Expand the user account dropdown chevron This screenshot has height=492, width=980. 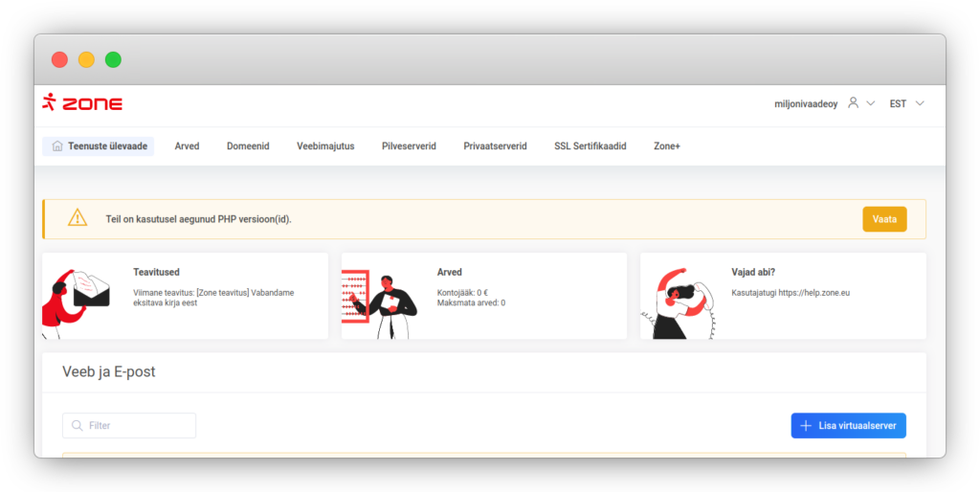pyautogui.click(x=871, y=103)
